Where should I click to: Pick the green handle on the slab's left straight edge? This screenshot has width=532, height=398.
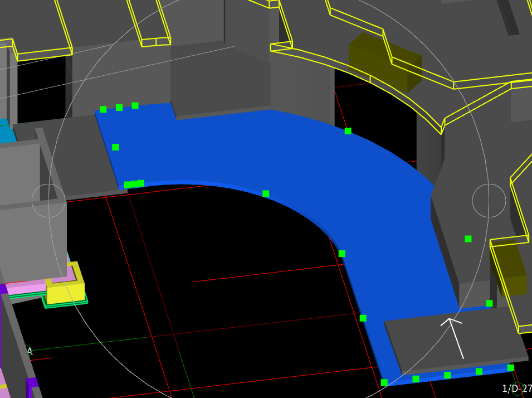coord(115,147)
